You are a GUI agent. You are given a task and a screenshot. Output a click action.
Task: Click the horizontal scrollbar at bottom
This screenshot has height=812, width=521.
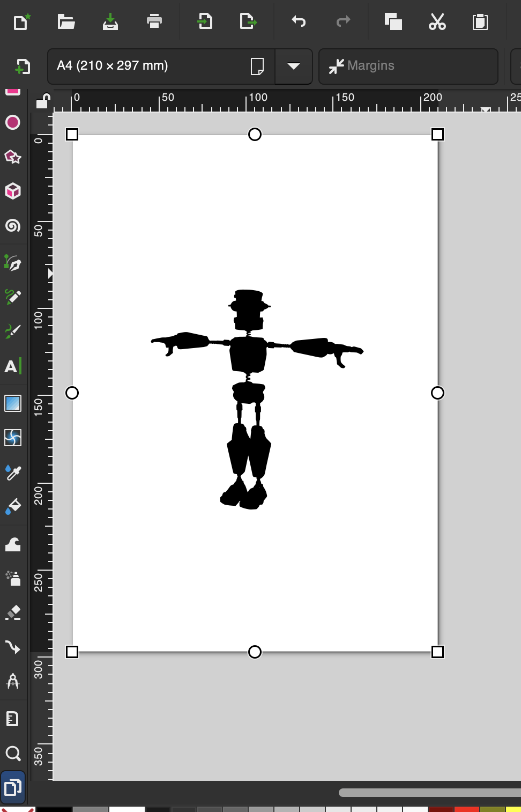click(x=429, y=792)
